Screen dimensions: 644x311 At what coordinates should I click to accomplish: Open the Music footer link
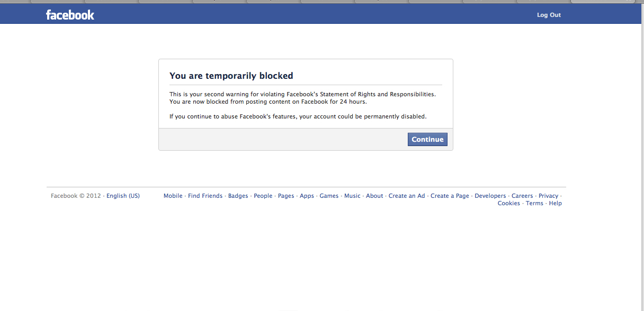tap(352, 196)
